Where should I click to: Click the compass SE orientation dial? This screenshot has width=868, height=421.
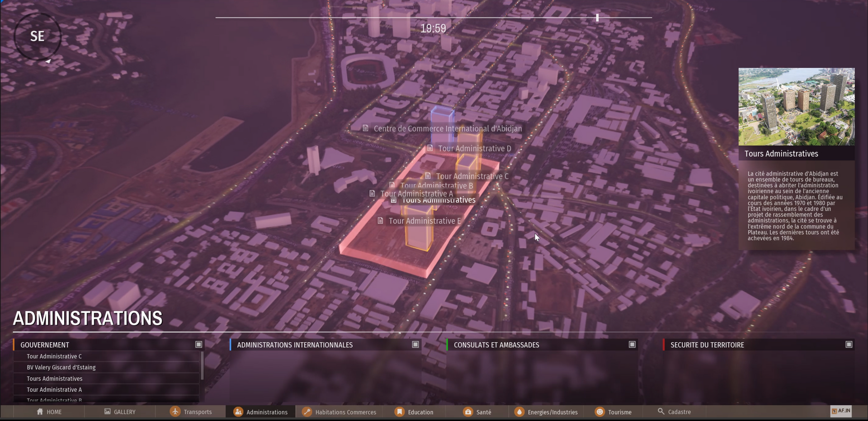(38, 37)
